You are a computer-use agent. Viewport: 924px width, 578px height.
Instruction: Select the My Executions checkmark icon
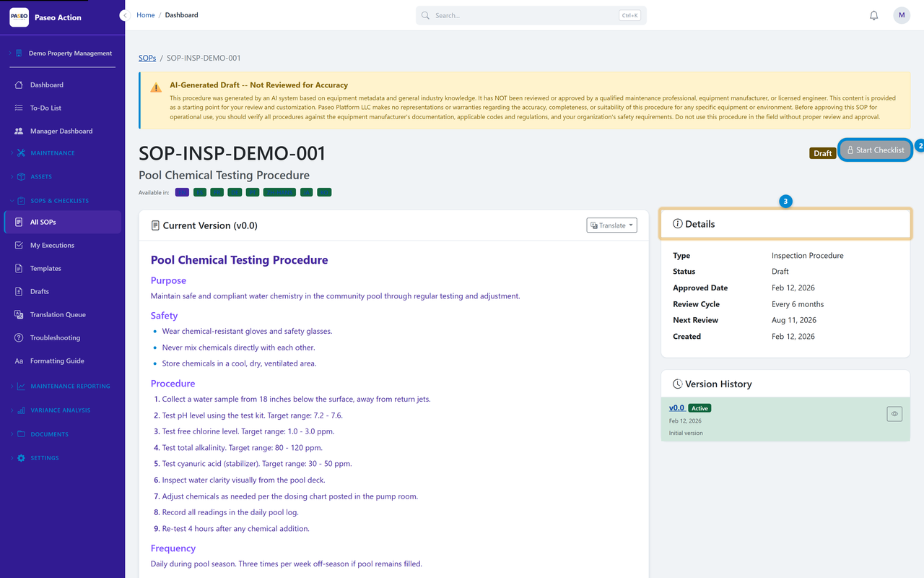[19, 245]
